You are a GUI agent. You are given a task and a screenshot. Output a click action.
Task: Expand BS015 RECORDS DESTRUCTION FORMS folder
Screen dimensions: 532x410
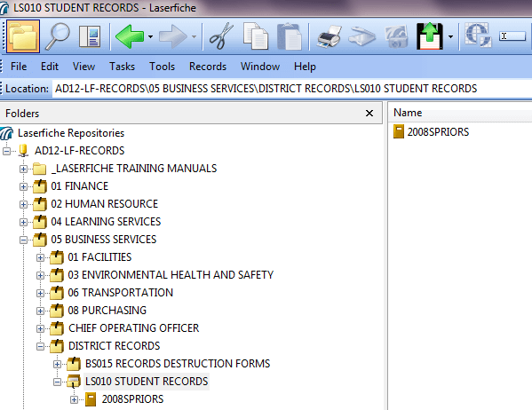(x=58, y=364)
